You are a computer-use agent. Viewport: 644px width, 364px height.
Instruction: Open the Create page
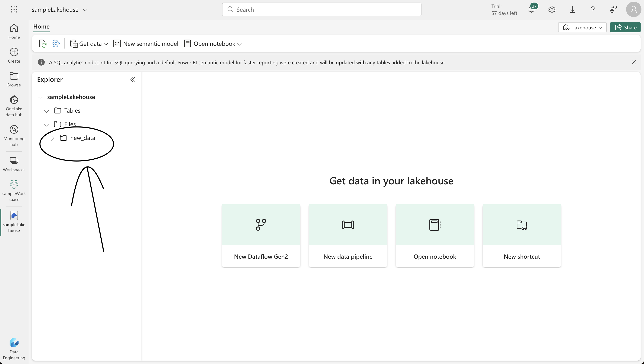click(14, 56)
